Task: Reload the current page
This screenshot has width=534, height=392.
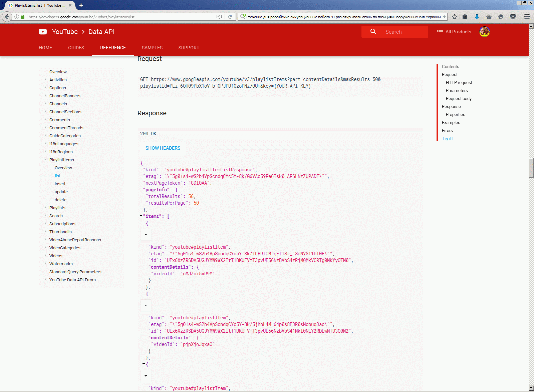Action: point(230,17)
